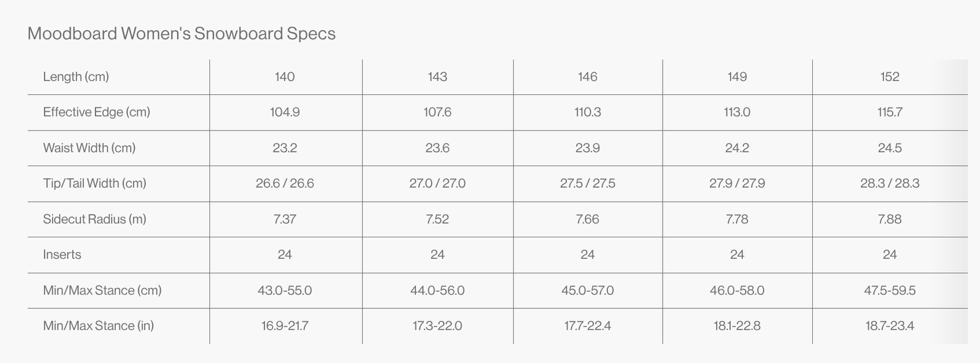This screenshot has height=363, width=980.
Task: Click the "Tip/Tail Width (cm)" row label
Action: coord(94,183)
